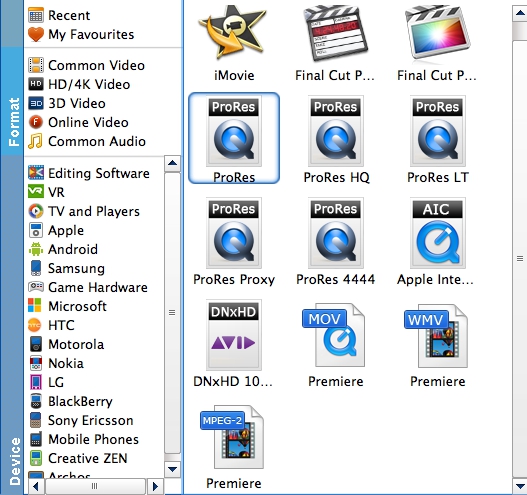Click the Microsoft Windows logo icon
The width and height of the screenshot is (527, 495).
(x=35, y=305)
